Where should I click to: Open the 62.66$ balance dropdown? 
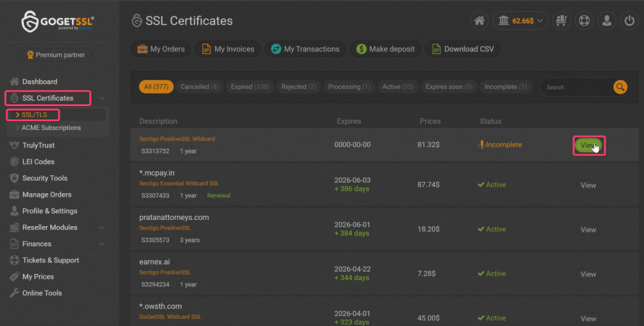tap(520, 21)
